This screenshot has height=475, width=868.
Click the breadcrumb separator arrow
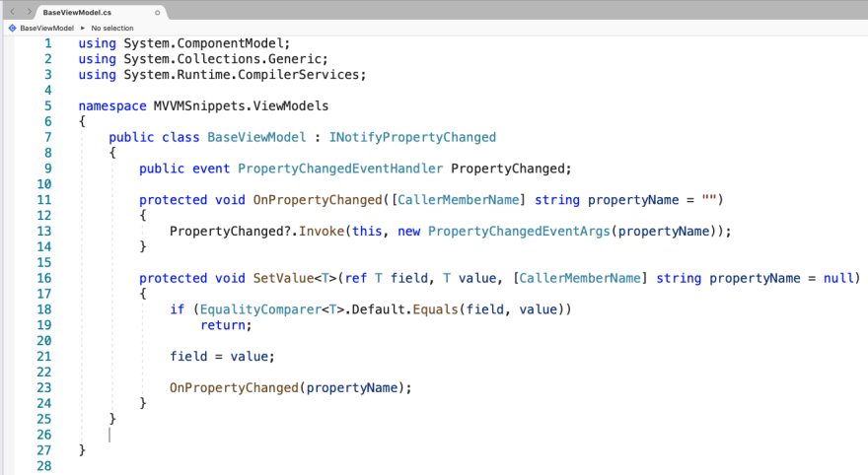(x=83, y=28)
